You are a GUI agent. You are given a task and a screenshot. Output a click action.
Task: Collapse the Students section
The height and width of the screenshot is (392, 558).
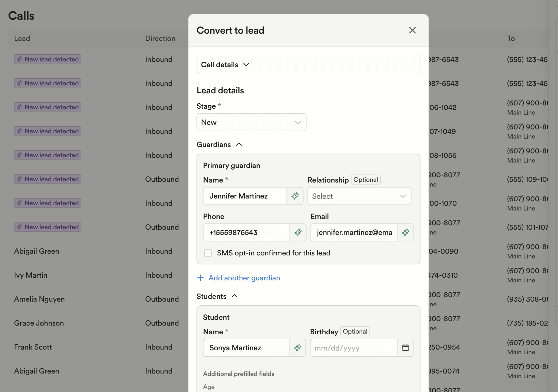pyautogui.click(x=234, y=296)
